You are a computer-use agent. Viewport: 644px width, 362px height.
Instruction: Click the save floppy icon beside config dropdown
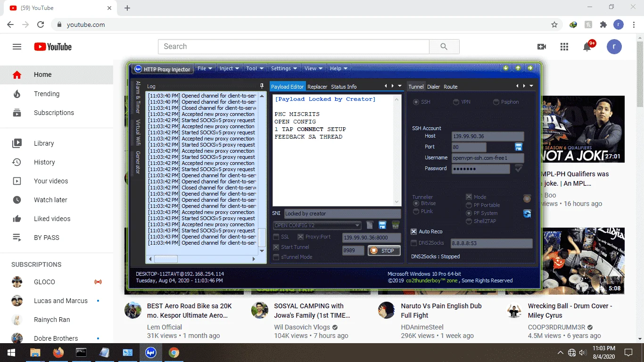pyautogui.click(x=382, y=225)
